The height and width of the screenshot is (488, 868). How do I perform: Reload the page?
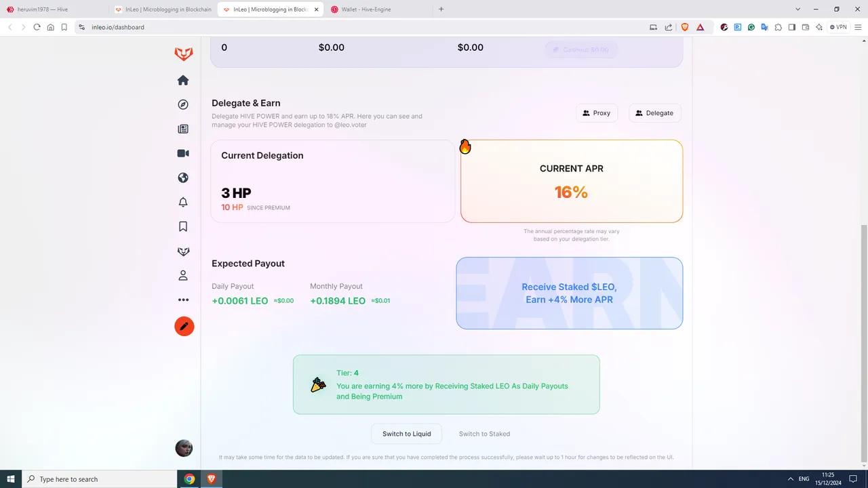tap(37, 27)
